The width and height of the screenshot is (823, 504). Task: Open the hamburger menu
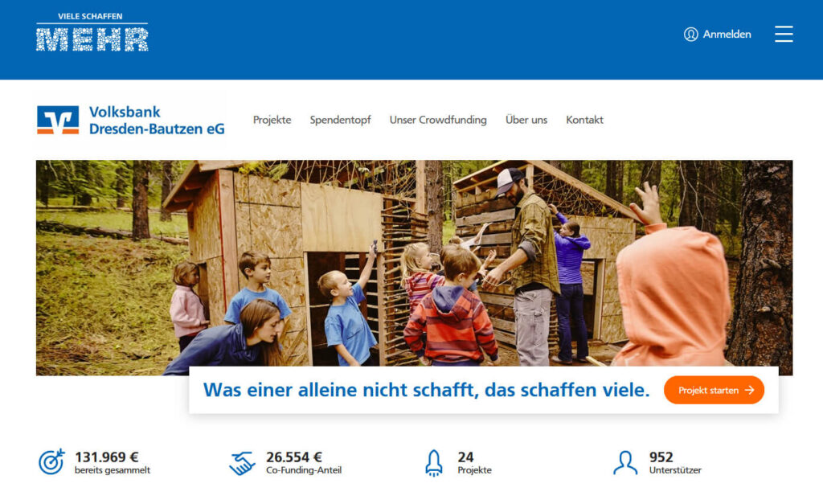tap(784, 34)
